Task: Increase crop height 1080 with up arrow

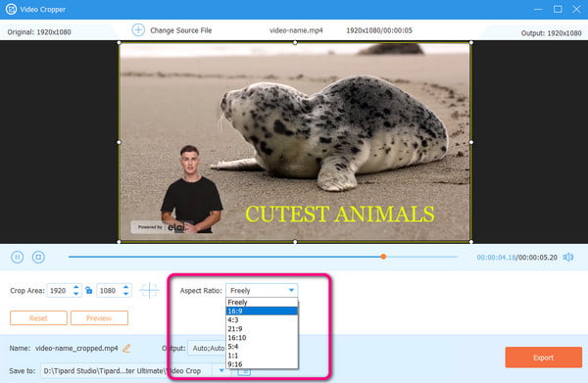Action: coord(126,287)
